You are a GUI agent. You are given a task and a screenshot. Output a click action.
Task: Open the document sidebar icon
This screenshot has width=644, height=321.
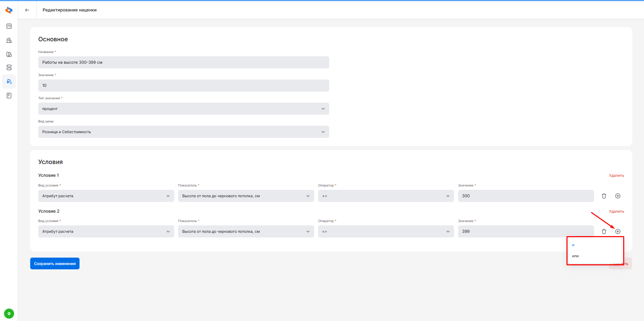9,96
